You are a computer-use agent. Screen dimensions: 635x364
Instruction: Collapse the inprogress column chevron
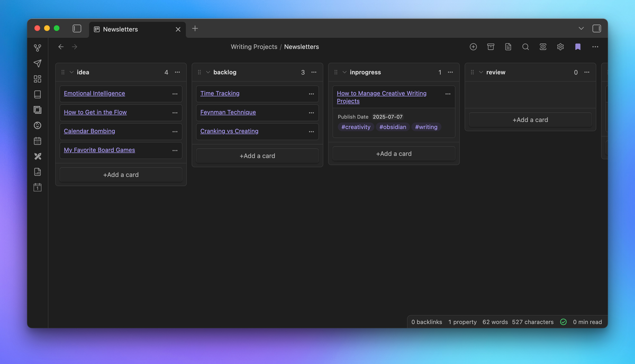tap(344, 72)
